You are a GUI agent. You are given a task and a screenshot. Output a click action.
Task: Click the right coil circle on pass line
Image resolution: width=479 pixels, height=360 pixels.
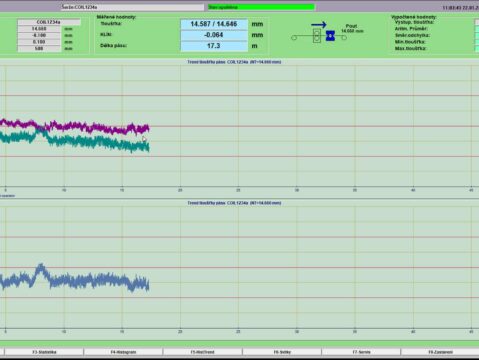coord(344,38)
